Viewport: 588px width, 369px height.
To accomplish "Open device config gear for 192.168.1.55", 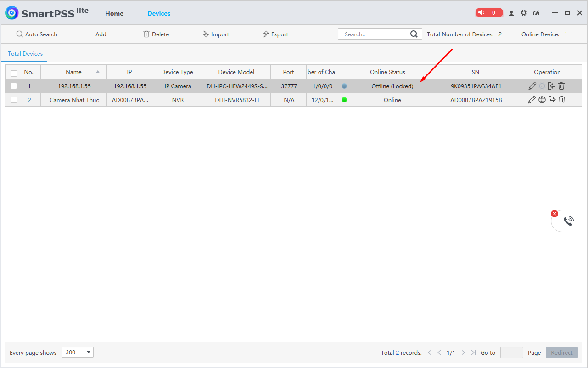I will point(542,86).
